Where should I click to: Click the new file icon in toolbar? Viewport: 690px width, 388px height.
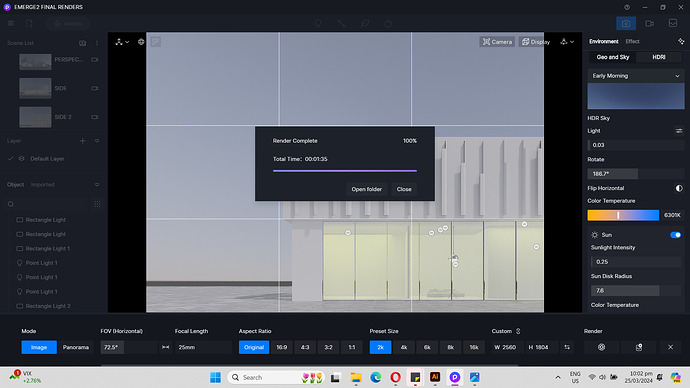tap(29, 23)
